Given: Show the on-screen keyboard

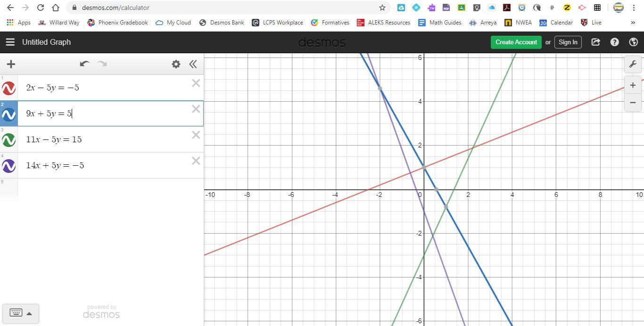Looking at the screenshot, I should pyautogui.click(x=16, y=313).
